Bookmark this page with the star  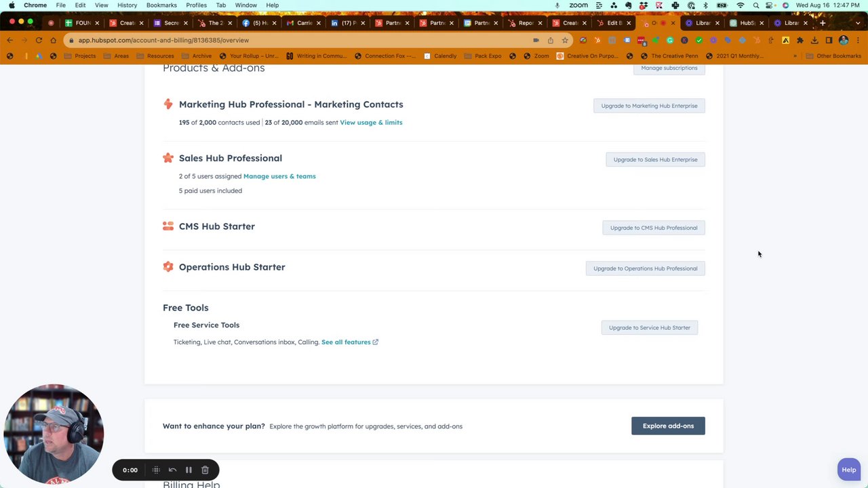tap(565, 40)
